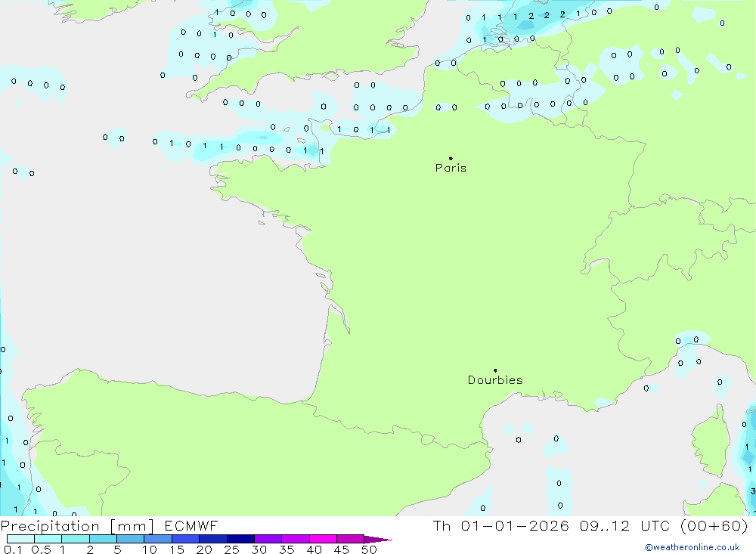Click the '(00+60)' forecast step text

tap(714, 526)
